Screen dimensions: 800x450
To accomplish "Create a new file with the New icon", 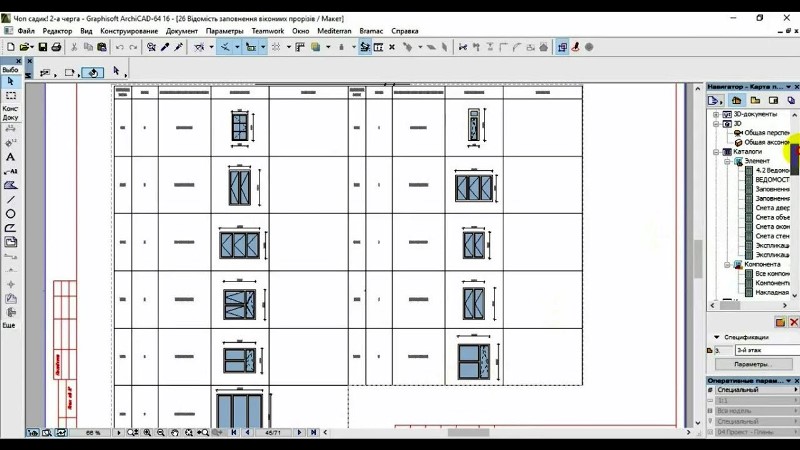I will 10,47.
